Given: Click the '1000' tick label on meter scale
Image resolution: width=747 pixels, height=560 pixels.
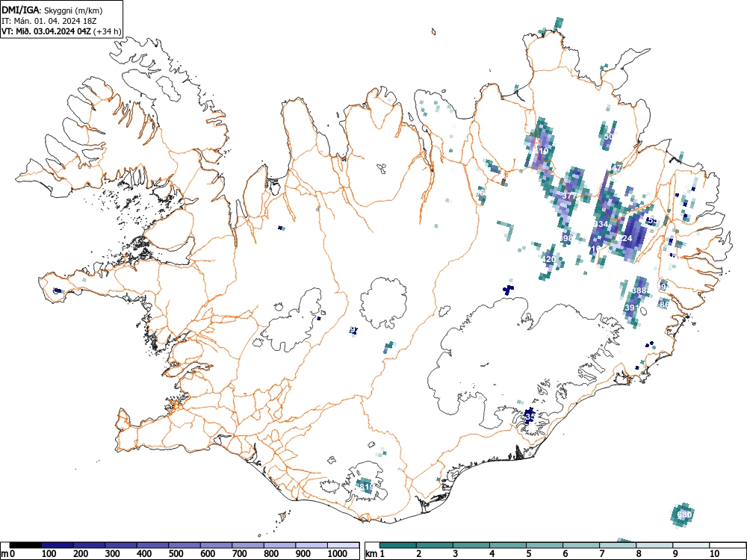Looking at the screenshot, I should (337, 554).
